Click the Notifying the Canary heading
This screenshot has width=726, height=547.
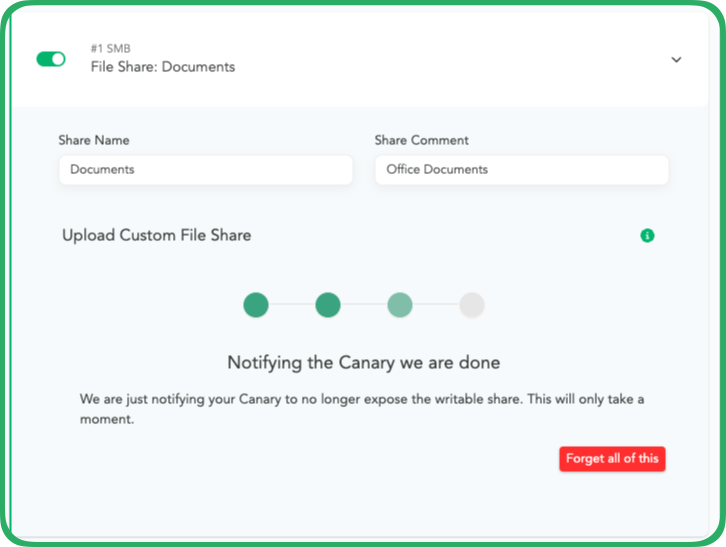tap(363, 362)
